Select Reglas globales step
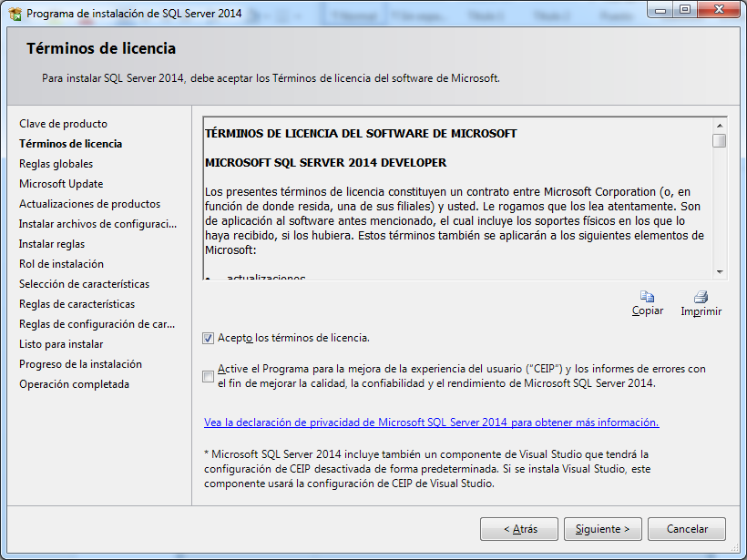The image size is (747, 560). (x=56, y=164)
